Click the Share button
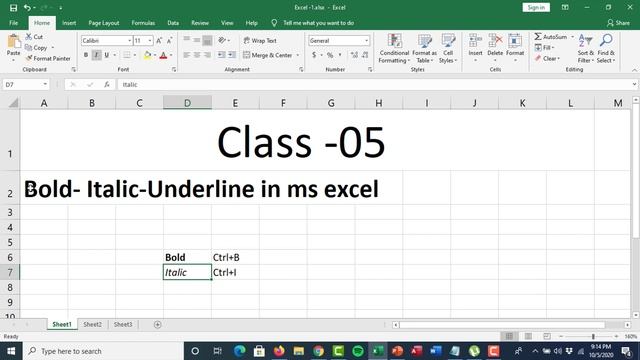 pos(618,23)
